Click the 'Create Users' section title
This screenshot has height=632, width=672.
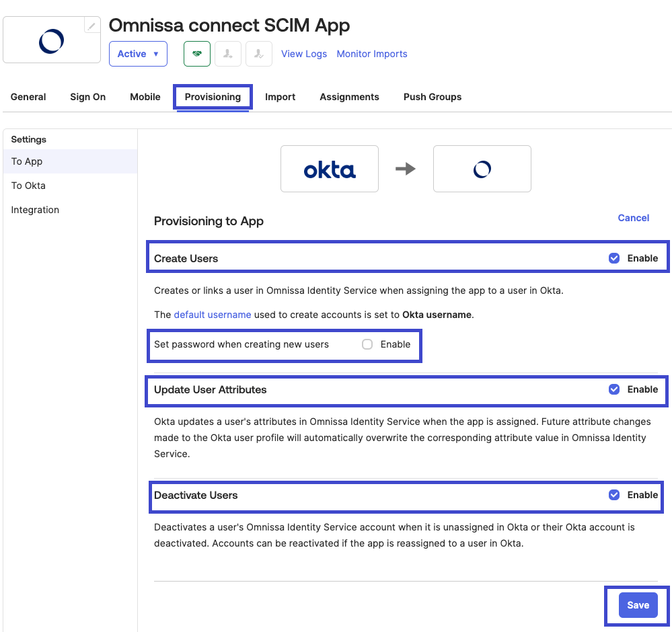click(186, 259)
